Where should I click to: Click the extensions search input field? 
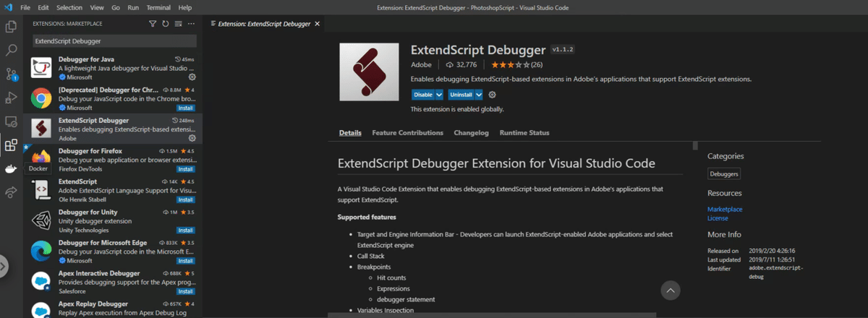(115, 41)
